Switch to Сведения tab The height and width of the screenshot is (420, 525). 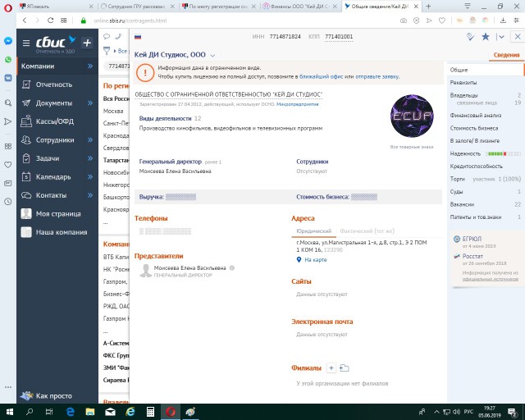pyautogui.click(x=506, y=55)
